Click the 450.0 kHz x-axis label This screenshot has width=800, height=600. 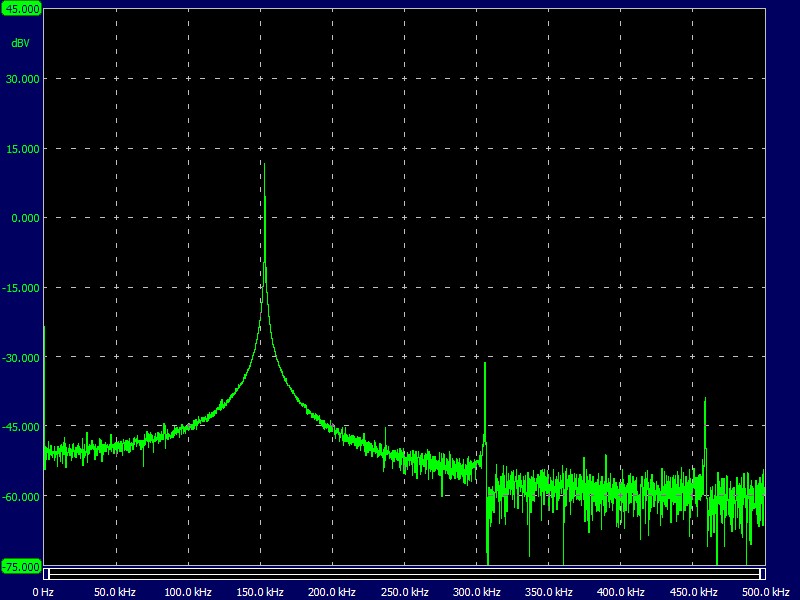693,592
